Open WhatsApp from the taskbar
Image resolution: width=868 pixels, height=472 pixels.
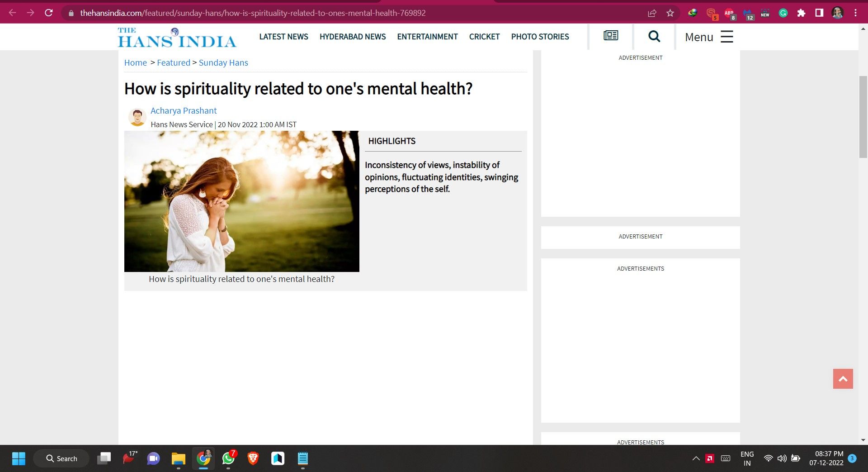point(228,458)
